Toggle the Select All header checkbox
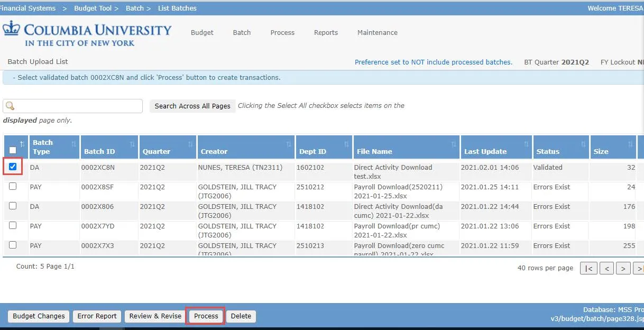The height and width of the screenshot is (330, 644). 13,150
